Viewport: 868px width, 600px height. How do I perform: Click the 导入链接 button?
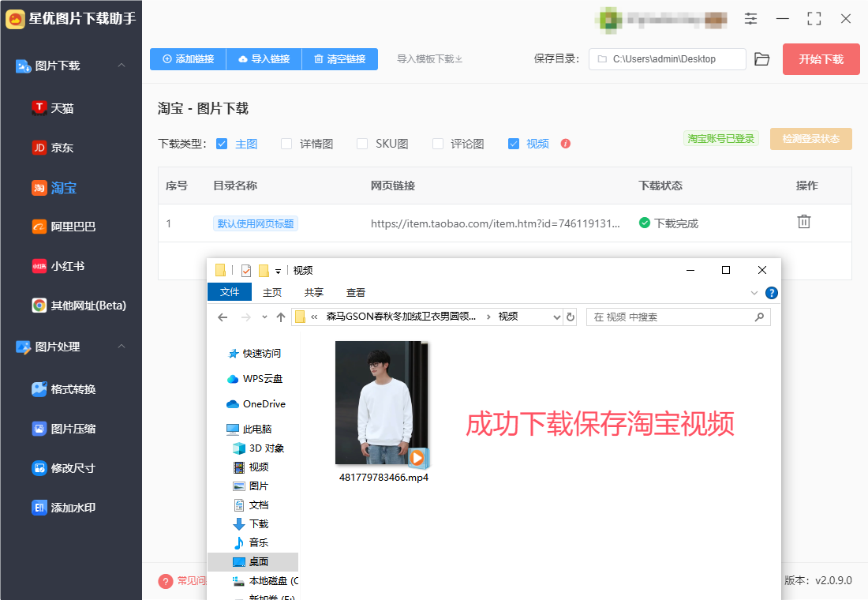[264, 58]
